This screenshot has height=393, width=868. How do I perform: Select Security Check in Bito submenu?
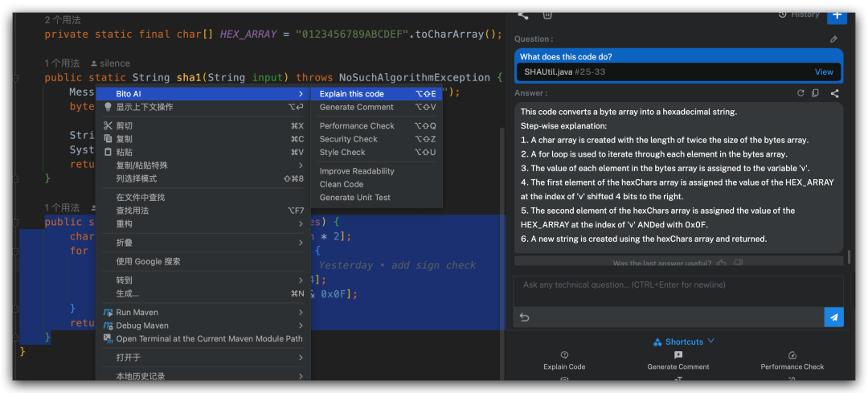(x=348, y=139)
